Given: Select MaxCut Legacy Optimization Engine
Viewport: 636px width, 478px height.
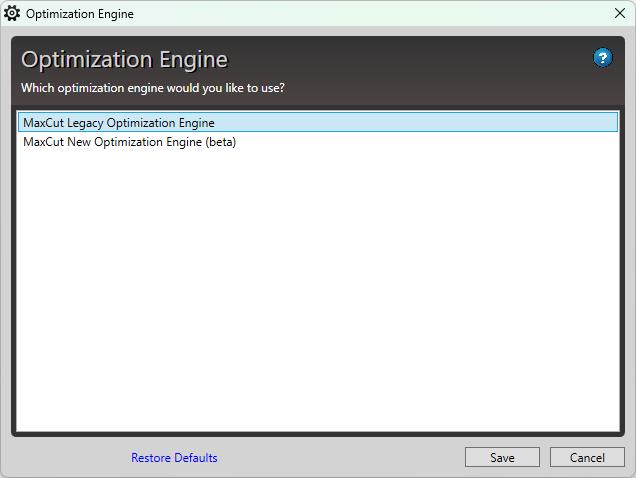Looking at the screenshot, I should [119, 123].
